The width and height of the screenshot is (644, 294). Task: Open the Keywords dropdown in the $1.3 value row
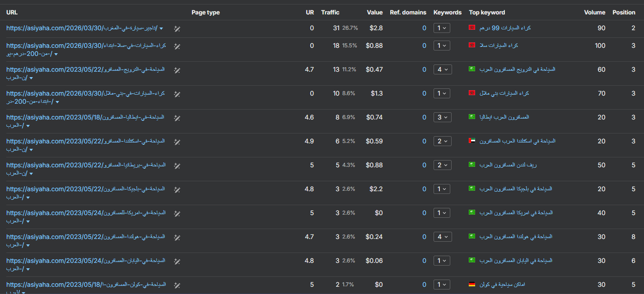click(442, 93)
